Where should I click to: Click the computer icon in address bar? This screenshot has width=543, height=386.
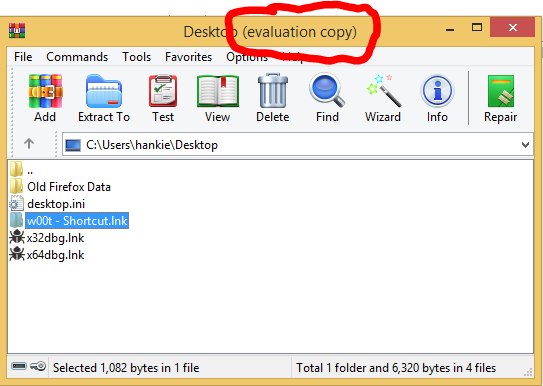click(x=73, y=145)
